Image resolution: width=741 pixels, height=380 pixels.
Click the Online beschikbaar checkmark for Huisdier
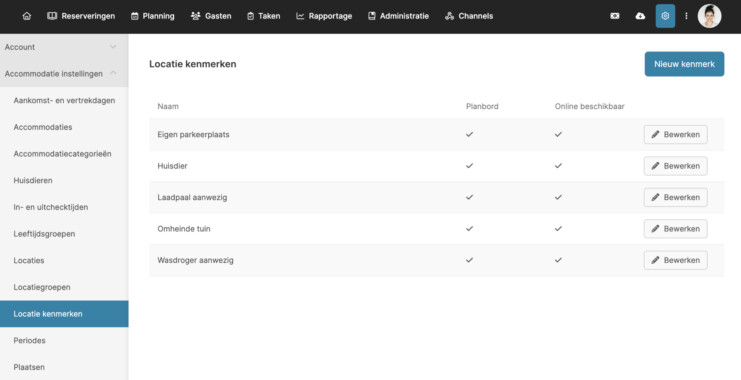click(558, 166)
